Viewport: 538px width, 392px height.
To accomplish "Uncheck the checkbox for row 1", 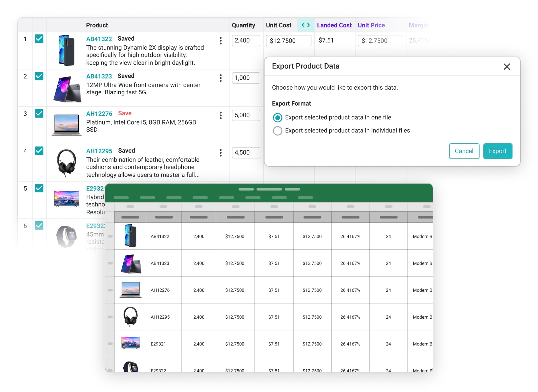I will pos(39,39).
